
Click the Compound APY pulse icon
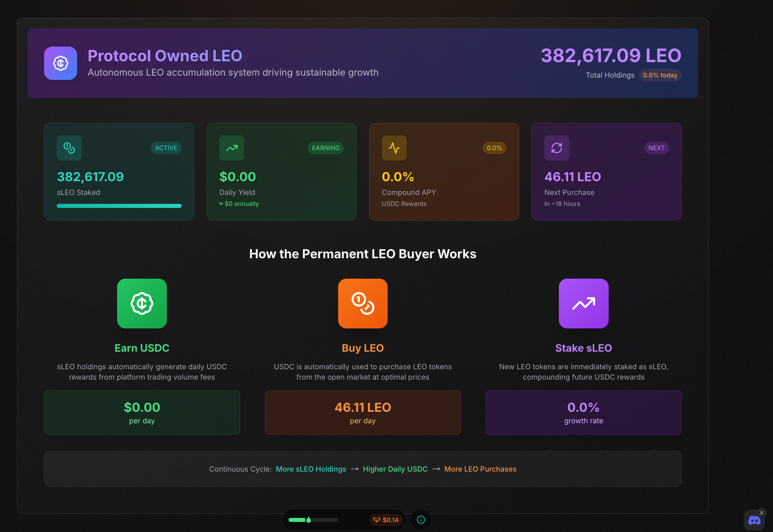click(394, 148)
